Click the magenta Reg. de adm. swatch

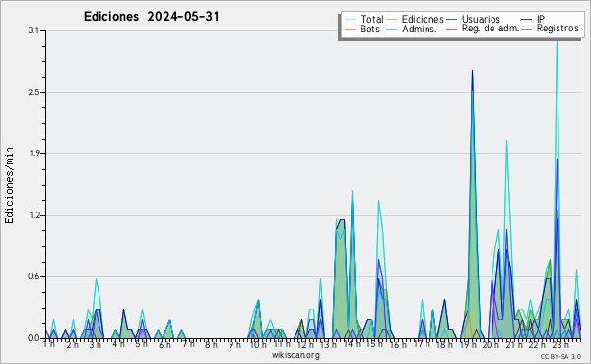pos(451,29)
